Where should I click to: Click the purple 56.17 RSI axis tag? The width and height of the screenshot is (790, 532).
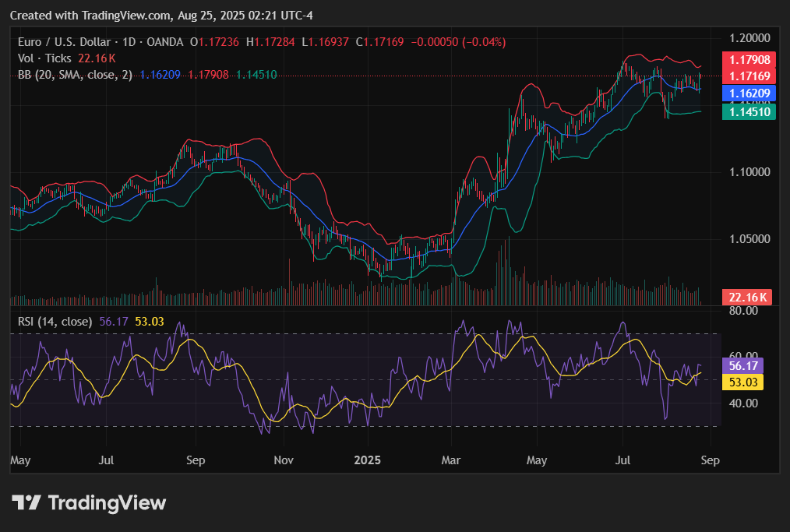pyautogui.click(x=743, y=366)
